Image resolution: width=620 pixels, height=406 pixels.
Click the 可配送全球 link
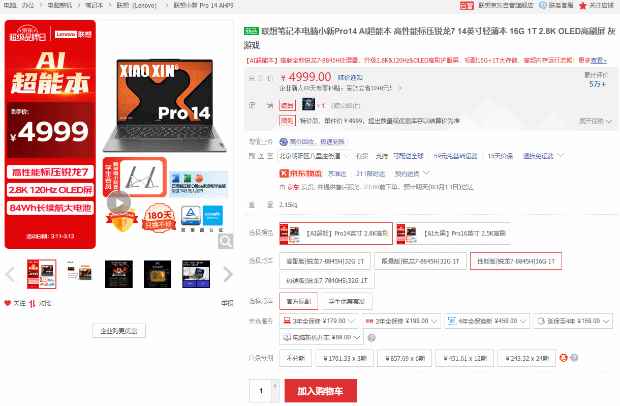pyautogui.click(x=408, y=156)
